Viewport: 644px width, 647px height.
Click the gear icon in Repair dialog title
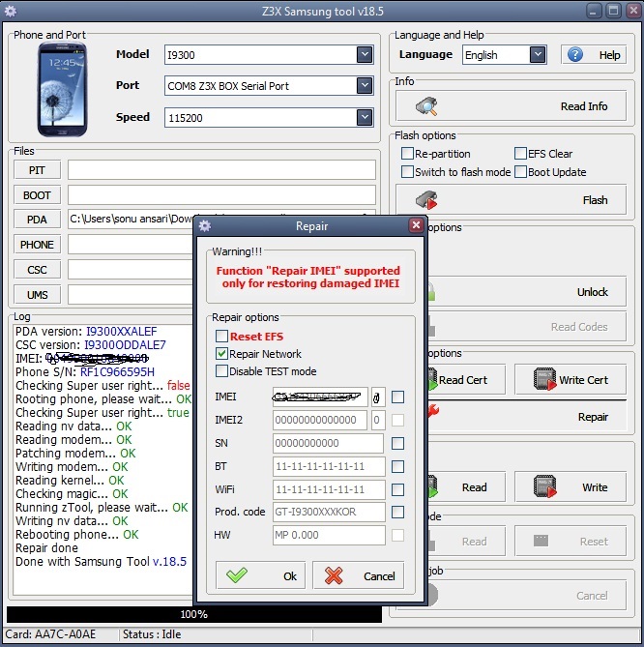pos(205,225)
